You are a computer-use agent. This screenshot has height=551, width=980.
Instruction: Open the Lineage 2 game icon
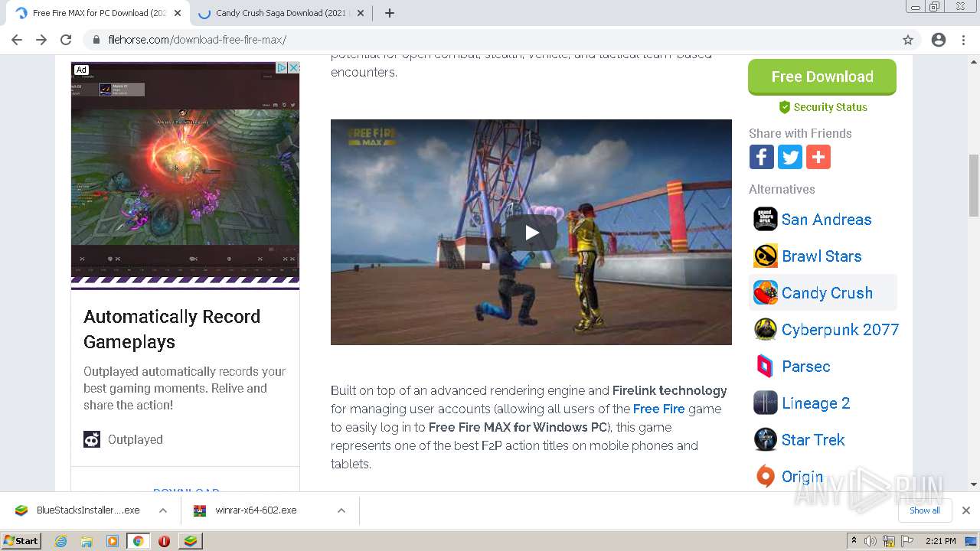[766, 403]
